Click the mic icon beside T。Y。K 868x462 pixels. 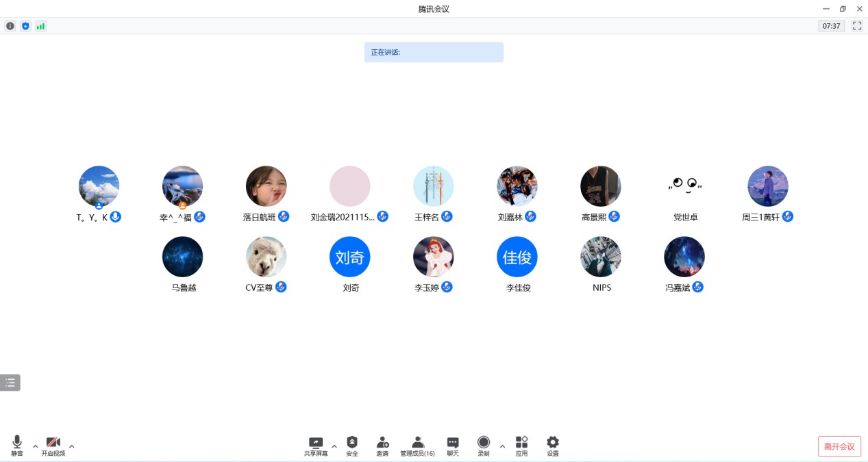(x=116, y=217)
